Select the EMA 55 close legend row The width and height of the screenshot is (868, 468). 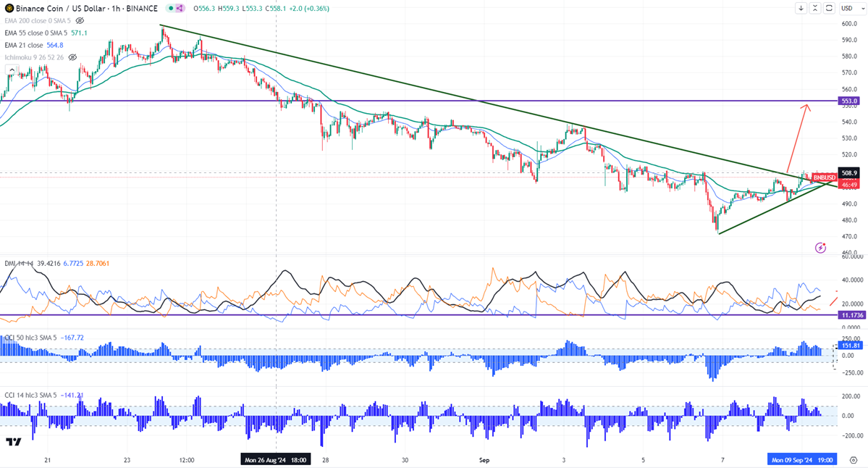coord(46,33)
